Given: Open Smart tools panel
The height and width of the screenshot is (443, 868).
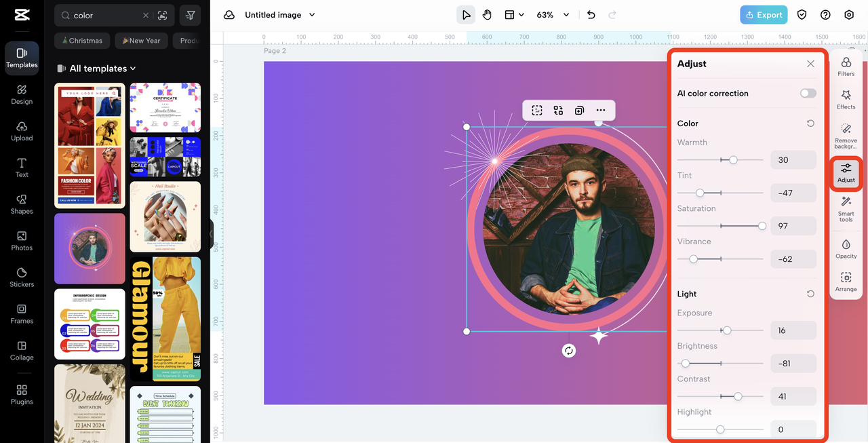Looking at the screenshot, I should (x=846, y=209).
